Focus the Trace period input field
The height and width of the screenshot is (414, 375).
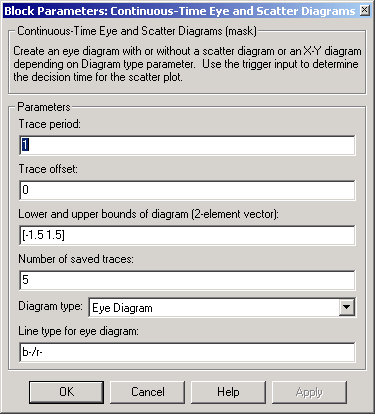coord(187,145)
